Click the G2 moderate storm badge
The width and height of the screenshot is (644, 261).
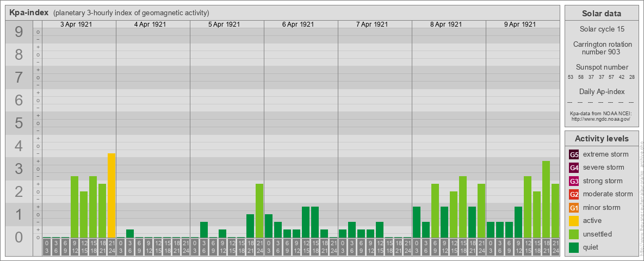(x=574, y=194)
